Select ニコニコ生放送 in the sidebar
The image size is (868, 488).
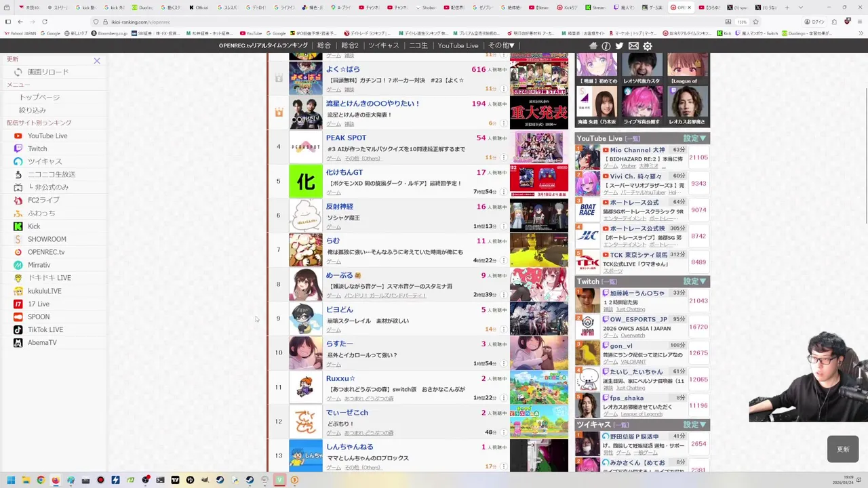[x=52, y=174]
